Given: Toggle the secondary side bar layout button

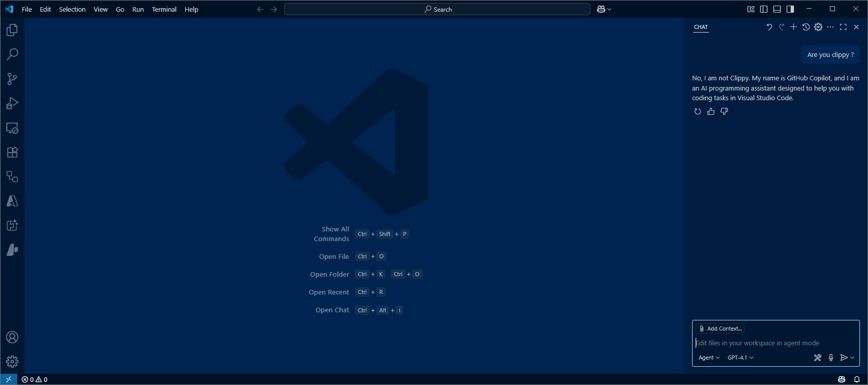Looking at the screenshot, I should pyautogui.click(x=790, y=9).
